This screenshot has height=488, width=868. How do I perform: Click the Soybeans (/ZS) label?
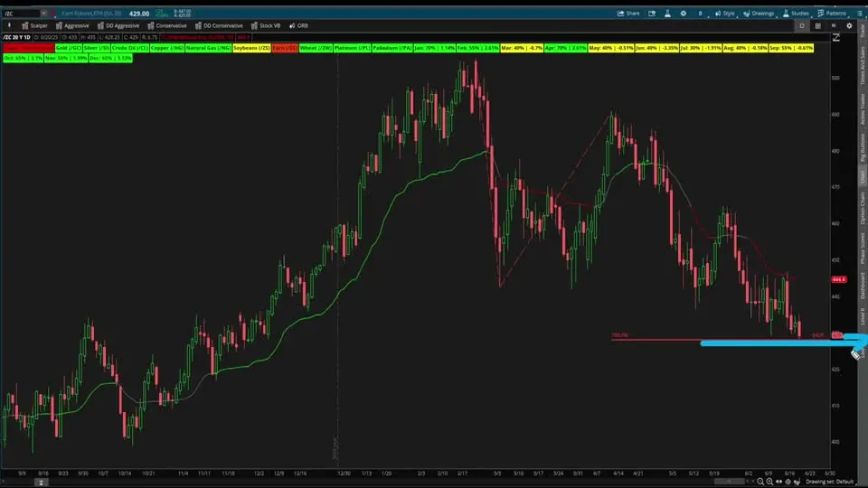point(251,48)
